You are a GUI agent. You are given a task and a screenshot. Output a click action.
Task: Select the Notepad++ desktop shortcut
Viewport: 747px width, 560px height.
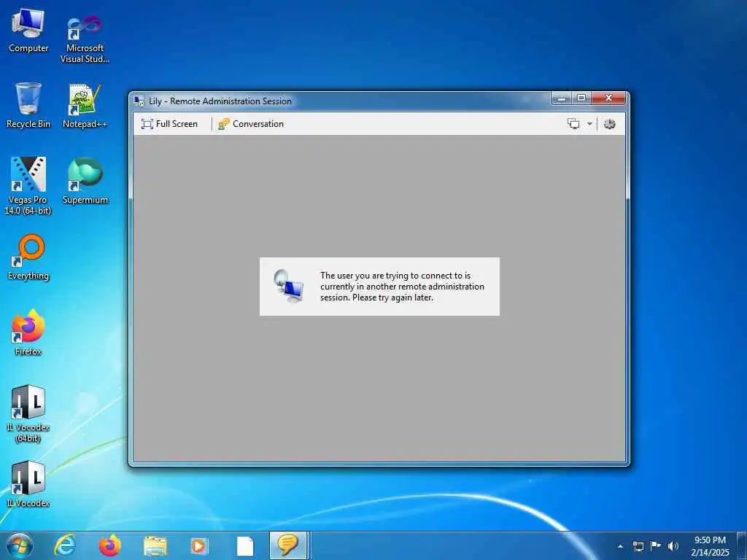[85, 106]
